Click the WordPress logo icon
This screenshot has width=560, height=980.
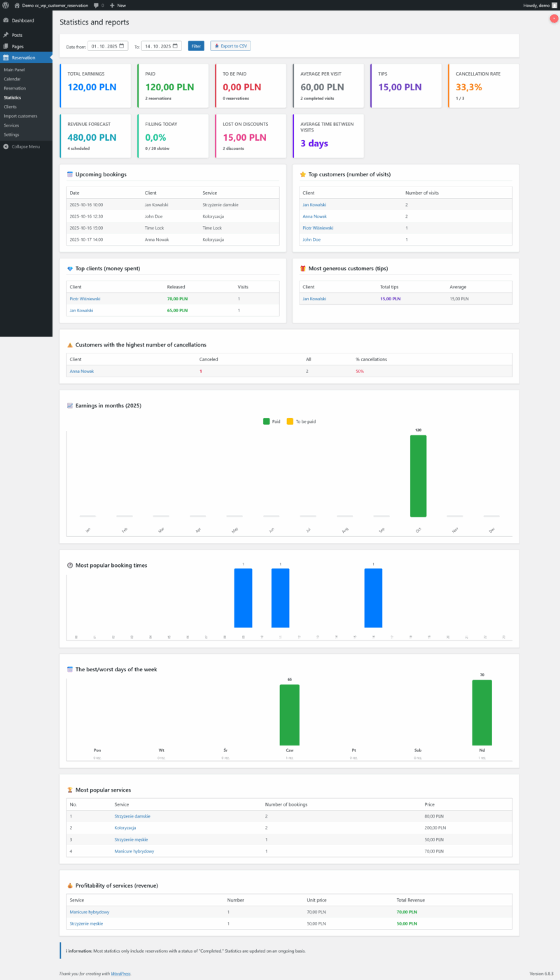6,5
